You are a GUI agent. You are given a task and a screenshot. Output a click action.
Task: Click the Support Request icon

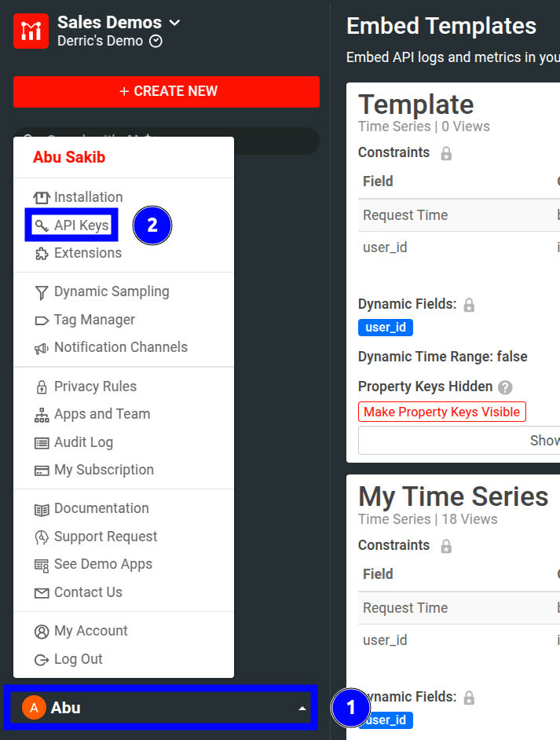(40, 536)
